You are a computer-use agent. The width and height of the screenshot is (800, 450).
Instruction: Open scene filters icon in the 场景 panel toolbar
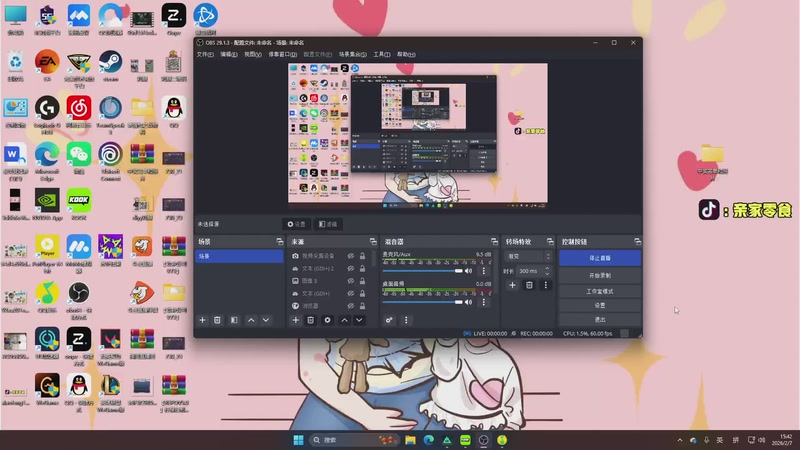pyautogui.click(x=234, y=320)
